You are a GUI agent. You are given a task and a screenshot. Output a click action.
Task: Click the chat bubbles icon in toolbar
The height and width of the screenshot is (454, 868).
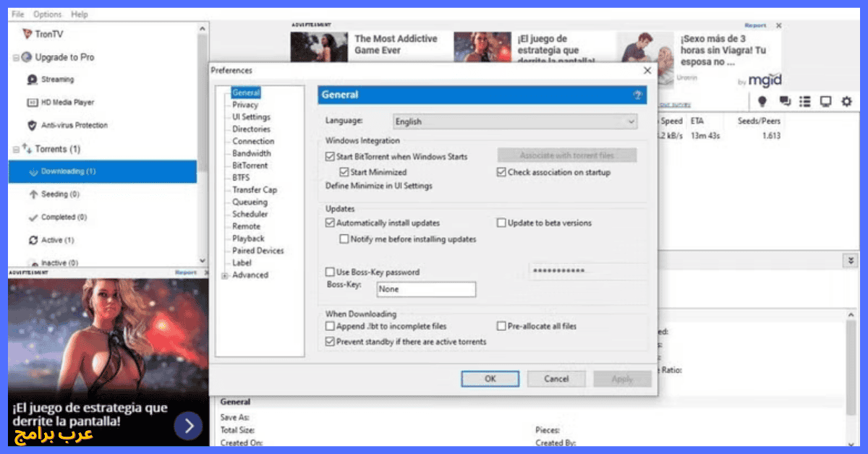[x=784, y=102]
